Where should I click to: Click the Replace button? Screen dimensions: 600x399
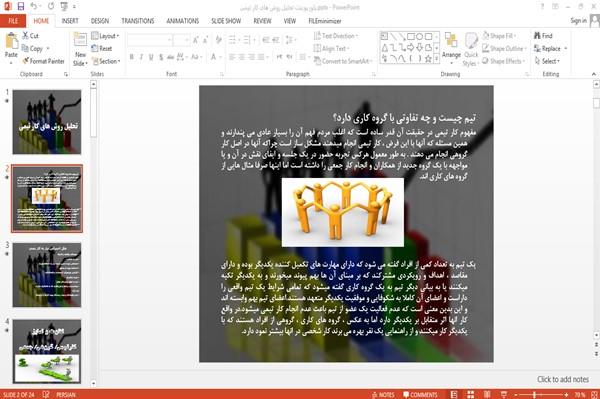click(550, 48)
